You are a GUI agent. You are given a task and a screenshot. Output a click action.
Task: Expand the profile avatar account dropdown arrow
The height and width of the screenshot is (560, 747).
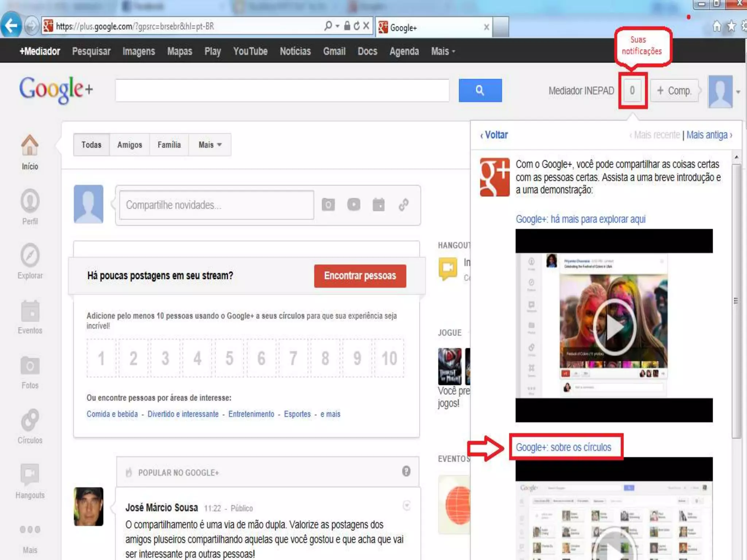[738, 92]
